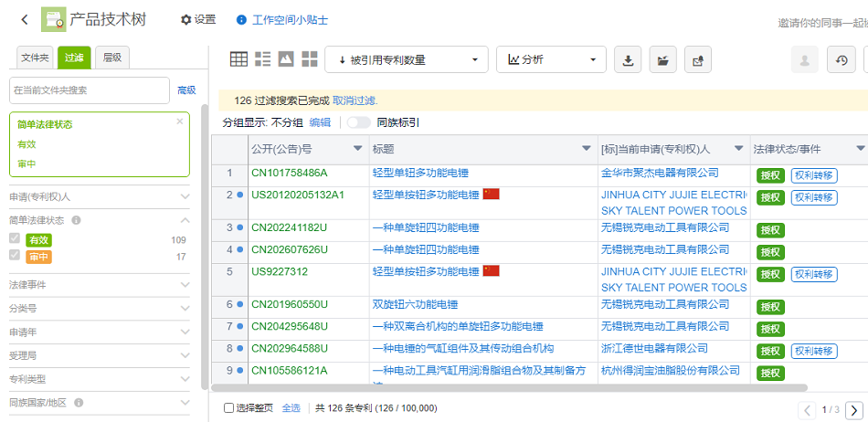Switch to image view layout
The image size is (868, 422).
tap(286, 59)
